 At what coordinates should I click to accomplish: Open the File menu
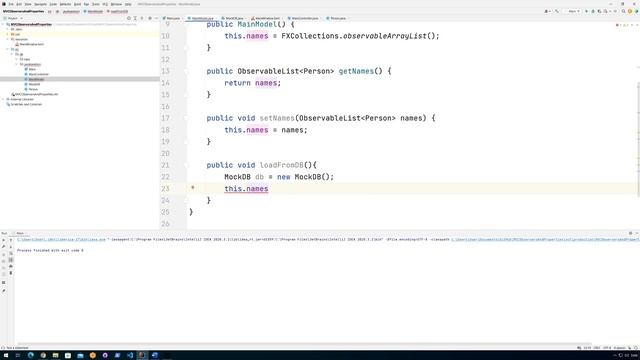tap(11, 4)
